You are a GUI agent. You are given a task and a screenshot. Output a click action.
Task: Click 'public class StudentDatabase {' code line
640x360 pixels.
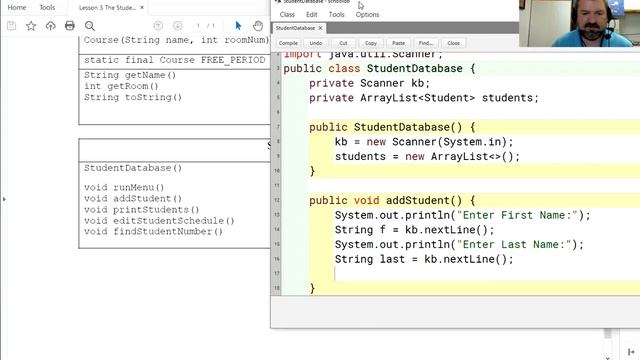[379, 68]
